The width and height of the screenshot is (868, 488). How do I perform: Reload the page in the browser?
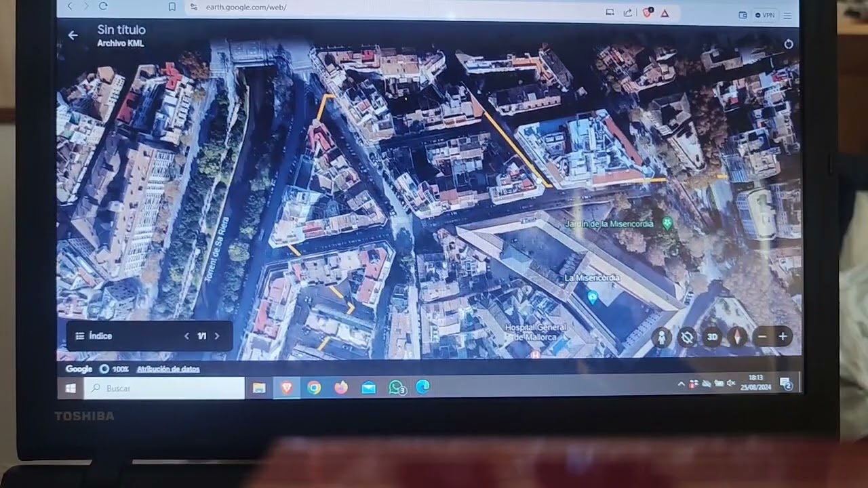(x=103, y=6)
